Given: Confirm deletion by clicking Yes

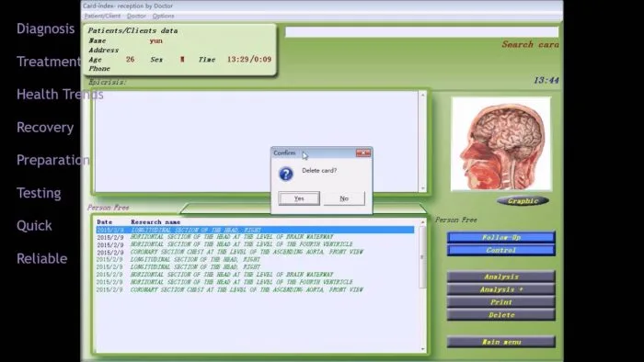Looking at the screenshot, I should [299, 198].
